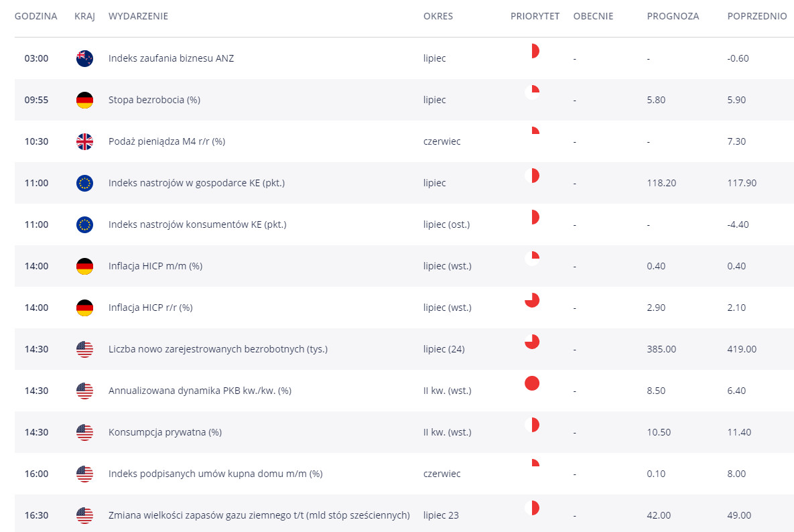Click the WYDARZENIE column header

(138, 16)
